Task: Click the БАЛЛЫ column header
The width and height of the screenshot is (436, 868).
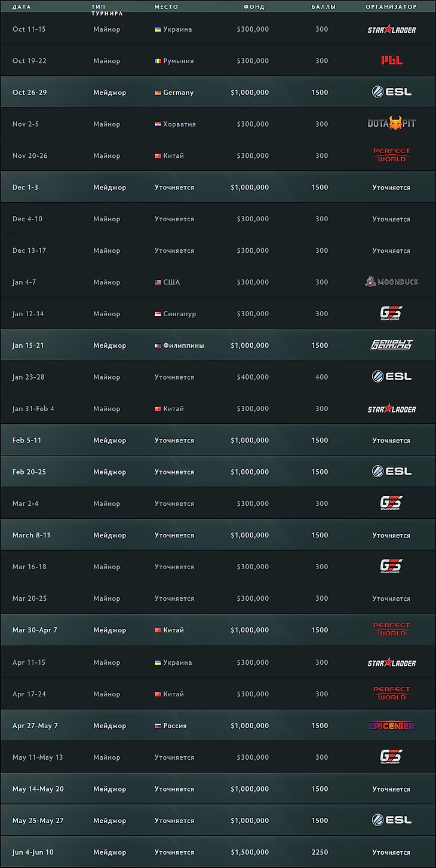Action: [323, 7]
